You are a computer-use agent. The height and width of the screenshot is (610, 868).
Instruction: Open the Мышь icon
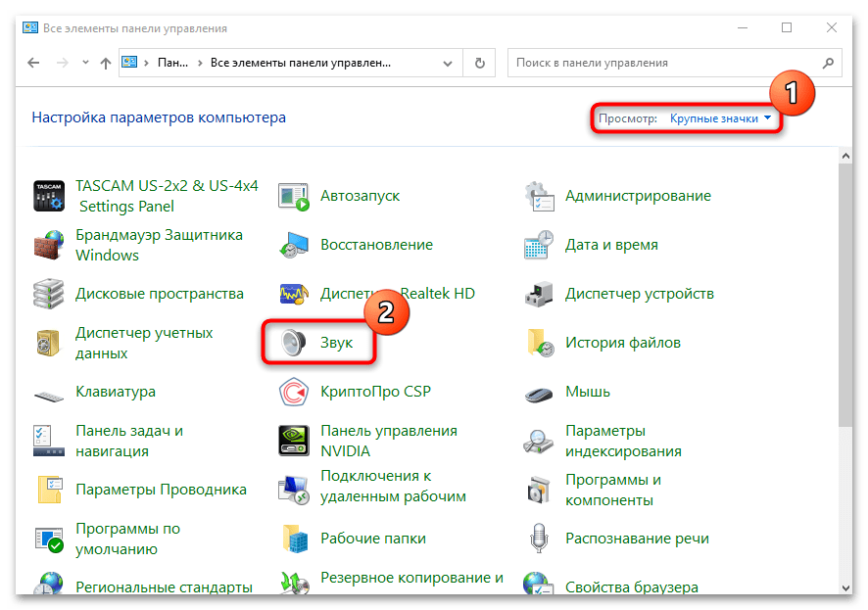(x=539, y=392)
